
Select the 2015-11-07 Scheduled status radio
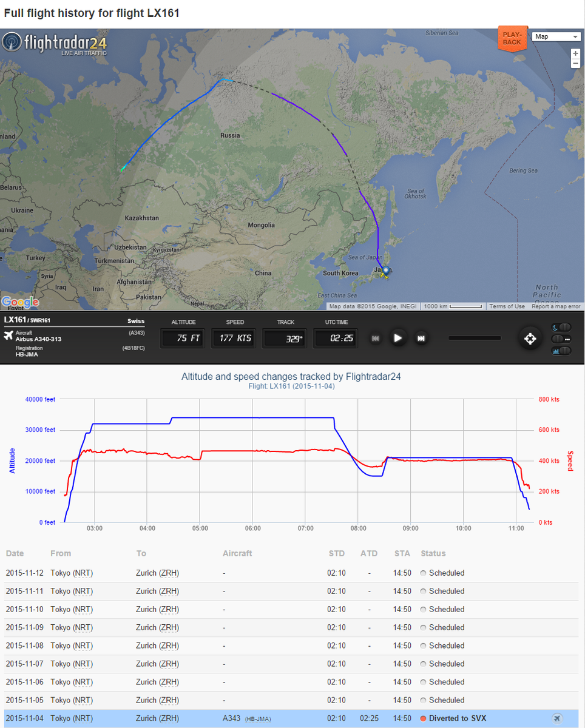tap(424, 664)
